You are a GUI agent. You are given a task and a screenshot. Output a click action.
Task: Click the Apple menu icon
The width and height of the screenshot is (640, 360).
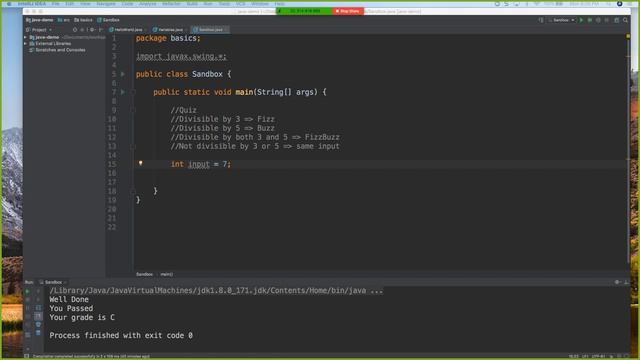tap(9, 4)
